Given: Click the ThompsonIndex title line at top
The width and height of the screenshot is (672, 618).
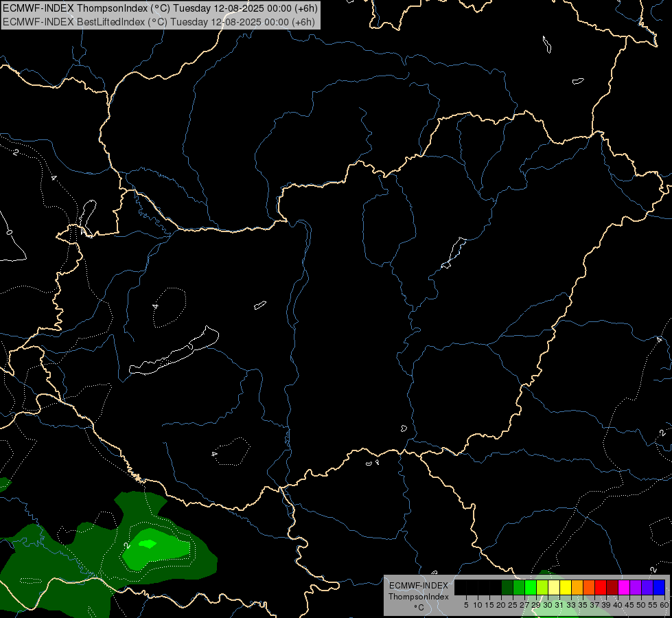Looking at the screenshot, I should 160,8.
